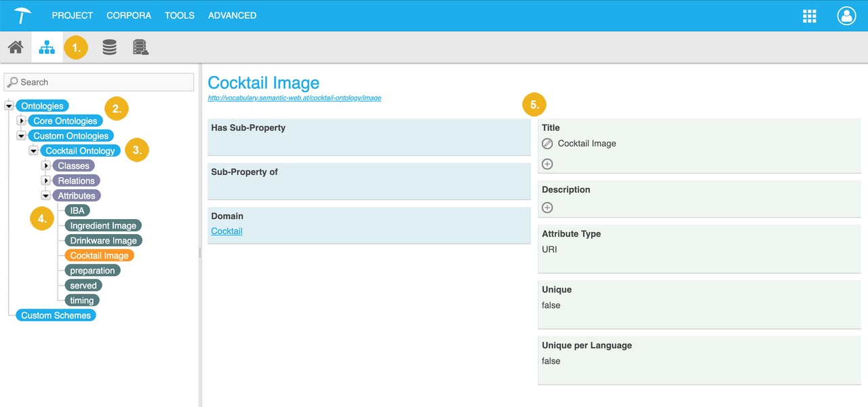Add a new title with plus icon
The width and height of the screenshot is (868, 407).
tap(547, 164)
